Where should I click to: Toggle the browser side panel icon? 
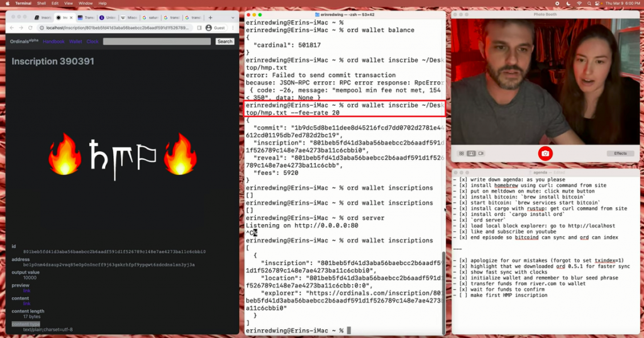(200, 28)
